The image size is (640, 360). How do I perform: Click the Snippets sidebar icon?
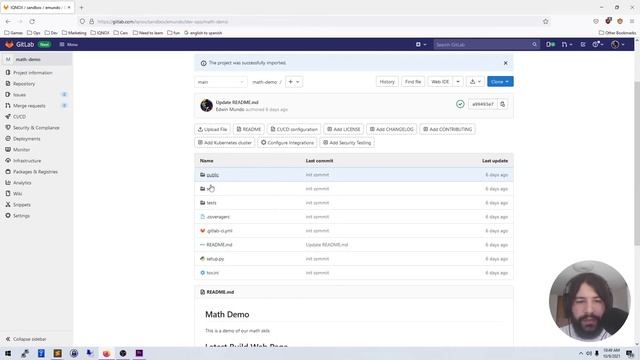tap(8, 204)
